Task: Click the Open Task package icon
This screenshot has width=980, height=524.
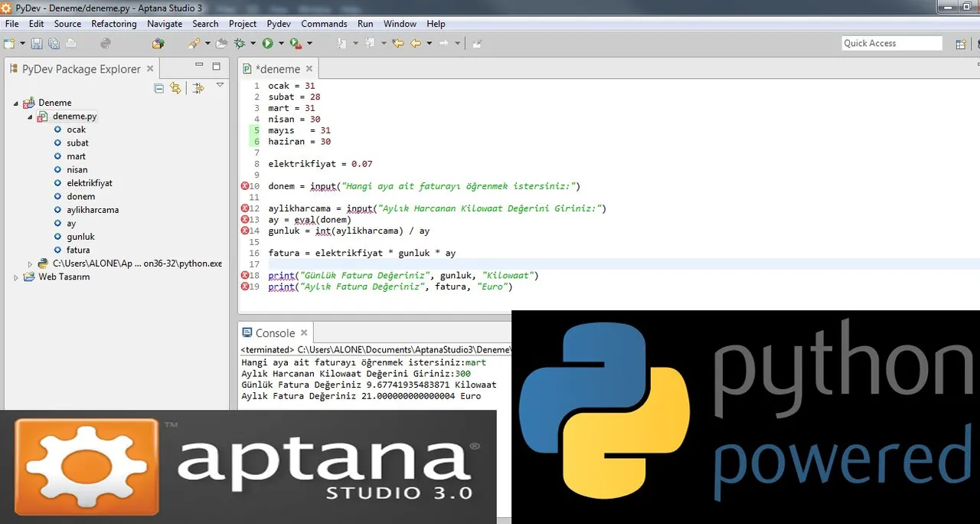Action: (158, 44)
